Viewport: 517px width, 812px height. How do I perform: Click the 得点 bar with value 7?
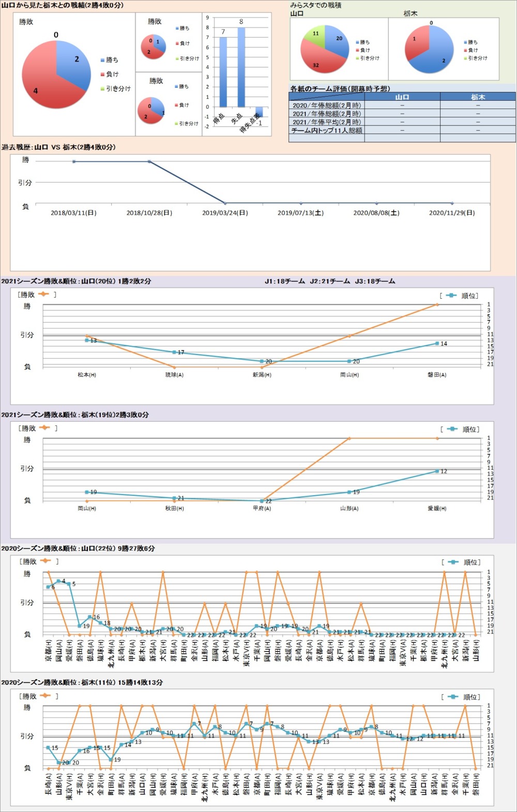pos(223,72)
